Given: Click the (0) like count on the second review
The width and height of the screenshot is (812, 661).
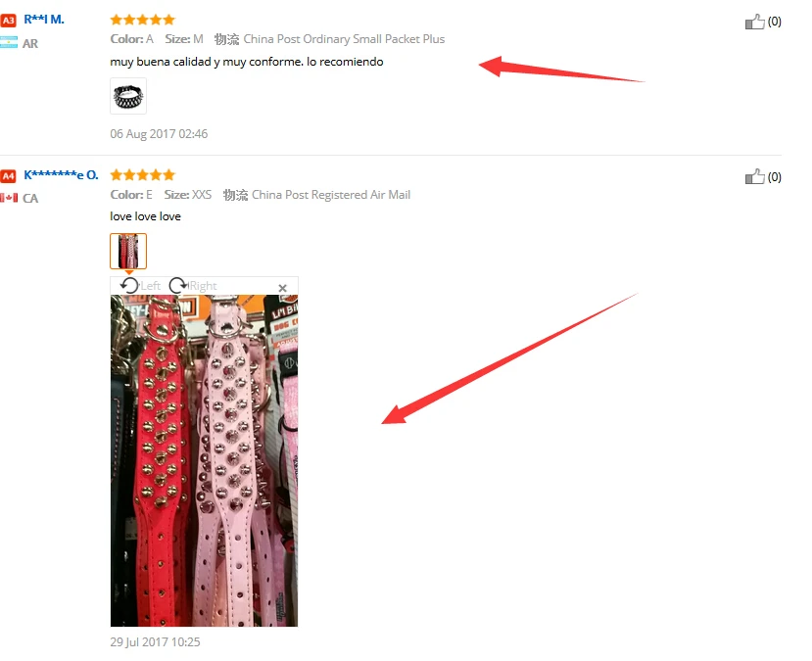Looking at the screenshot, I should [x=774, y=177].
